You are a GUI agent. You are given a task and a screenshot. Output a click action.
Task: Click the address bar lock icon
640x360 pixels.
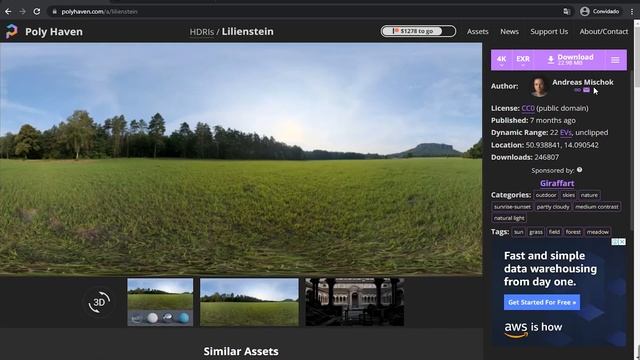54,12
